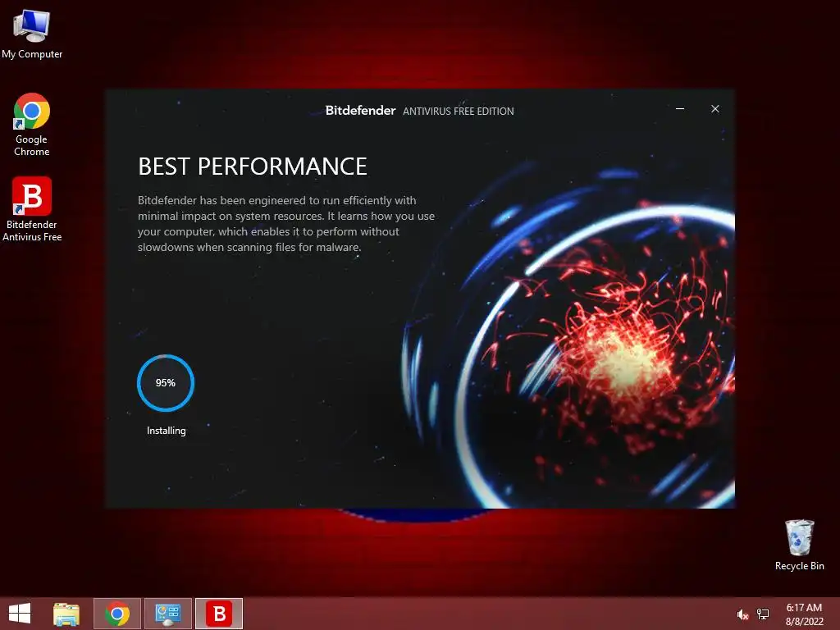This screenshot has width=840, height=630.
Task: Click the Installing status label
Action: pyautogui.click(x=166, y=431)
